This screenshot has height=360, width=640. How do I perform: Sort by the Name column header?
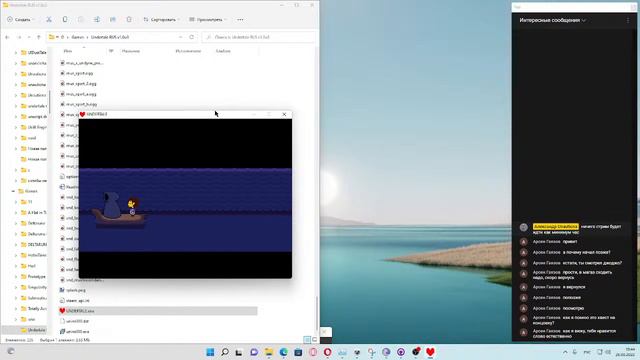pyautogui.click(x=68, y=51)
